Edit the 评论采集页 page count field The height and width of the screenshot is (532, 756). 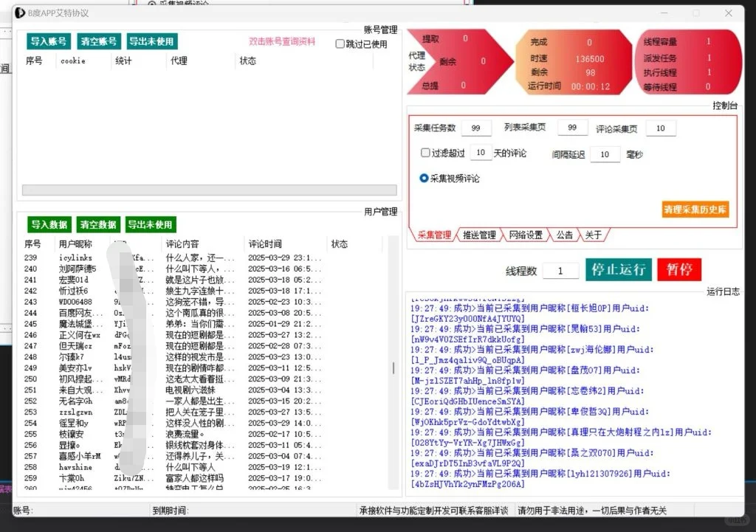point(660,128)
